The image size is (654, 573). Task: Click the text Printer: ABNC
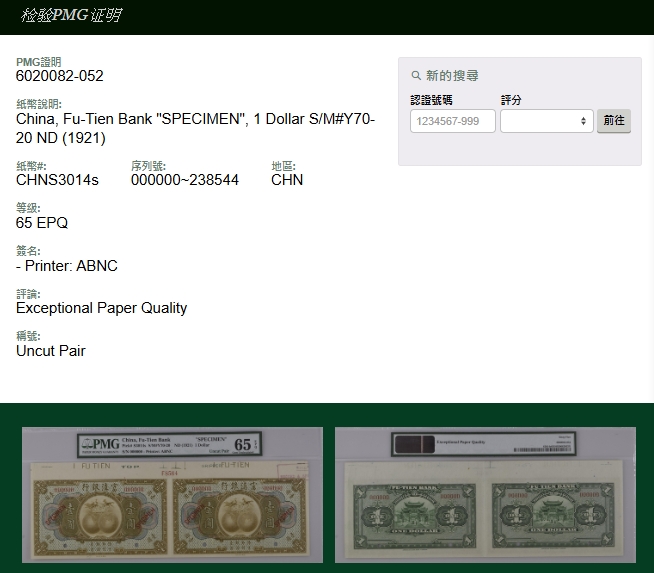click(x=71, y=266)
